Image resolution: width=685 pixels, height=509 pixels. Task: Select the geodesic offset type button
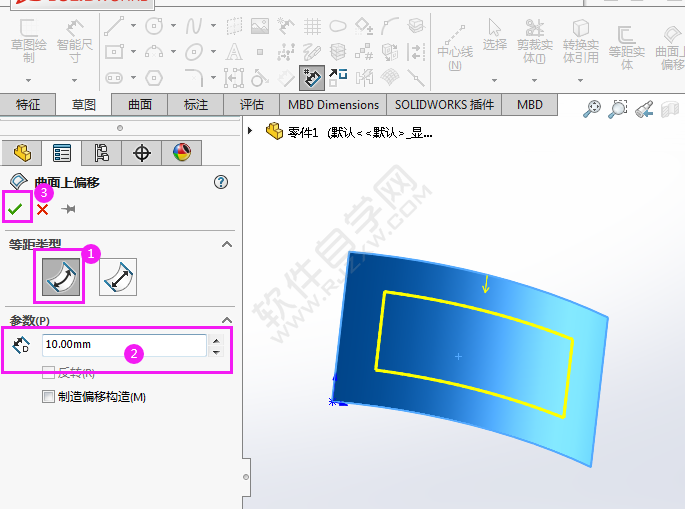click(61, 277)
